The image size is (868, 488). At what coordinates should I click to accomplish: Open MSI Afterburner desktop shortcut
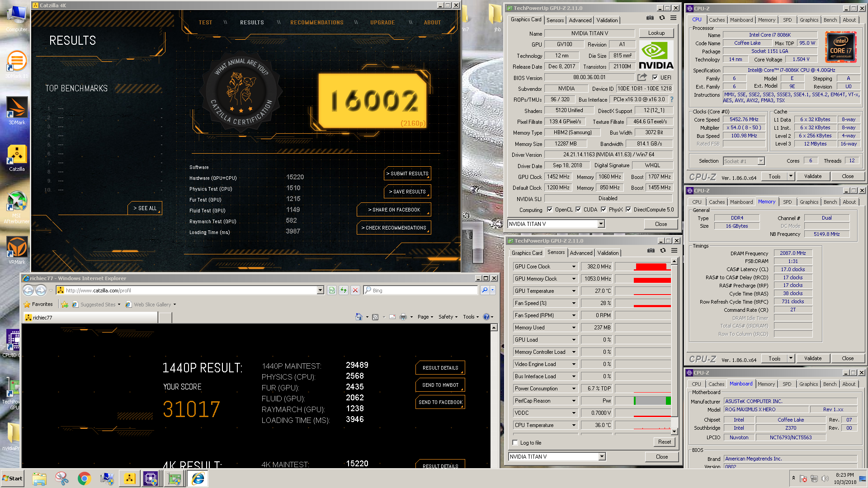17,207
